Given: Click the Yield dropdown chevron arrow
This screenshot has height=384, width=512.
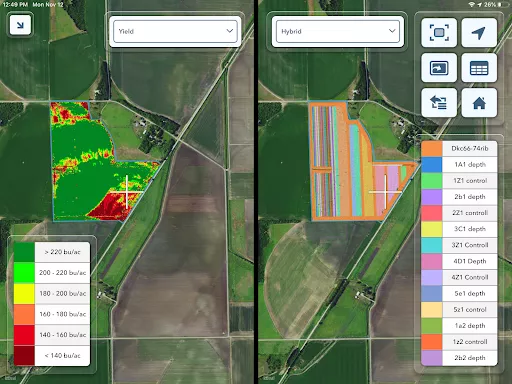Looking at the screenshot, I should pos(230,31).
